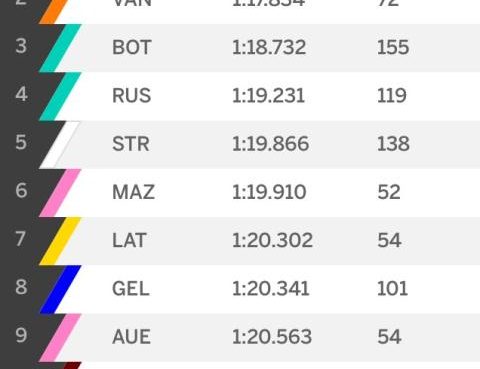This screenshot has width=480, height=369.
Task: Click the blue team stripe beside GEL
Action: (x=60, y=289)
